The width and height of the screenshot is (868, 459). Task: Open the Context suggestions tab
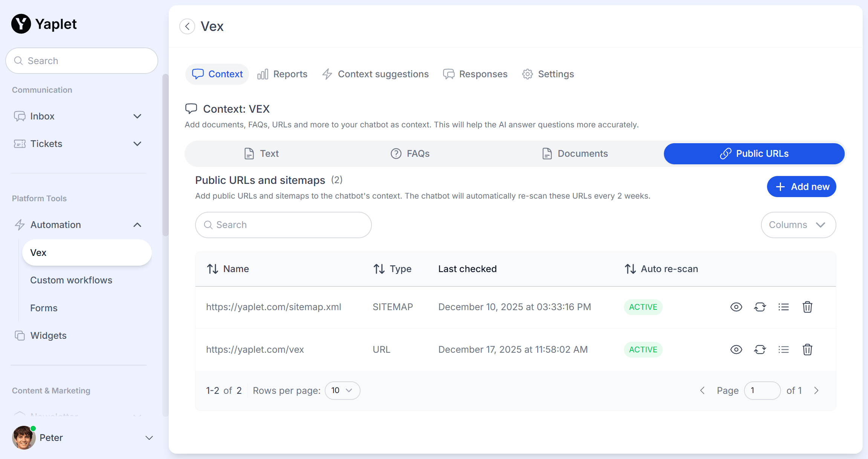point(376,74)
